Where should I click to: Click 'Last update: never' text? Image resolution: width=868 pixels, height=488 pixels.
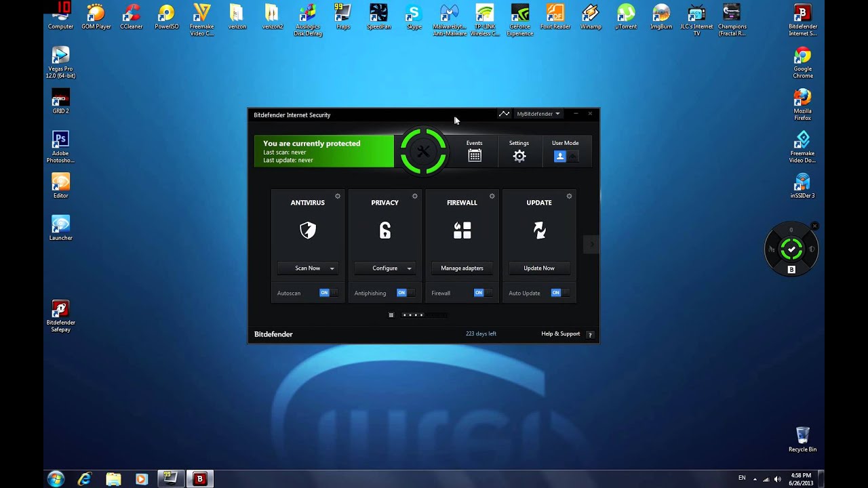(x=288, y=161)
